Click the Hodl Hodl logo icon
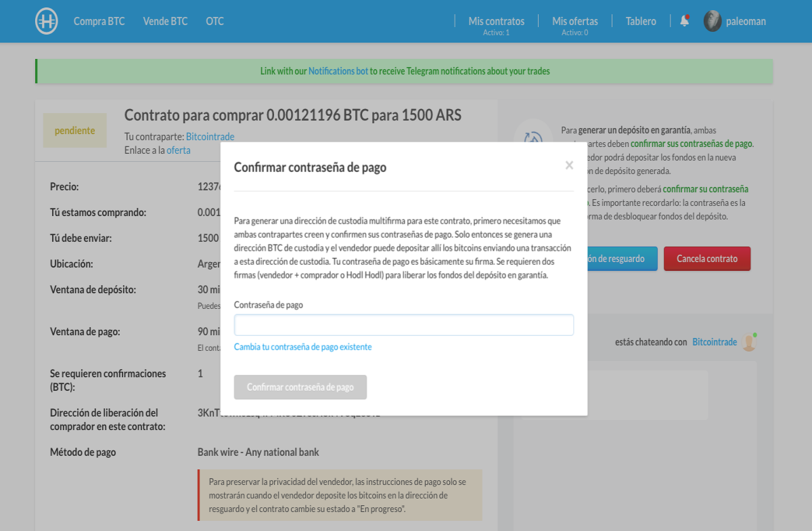The width and height of the screenshot is (812, 531). [x=47, y=22]
